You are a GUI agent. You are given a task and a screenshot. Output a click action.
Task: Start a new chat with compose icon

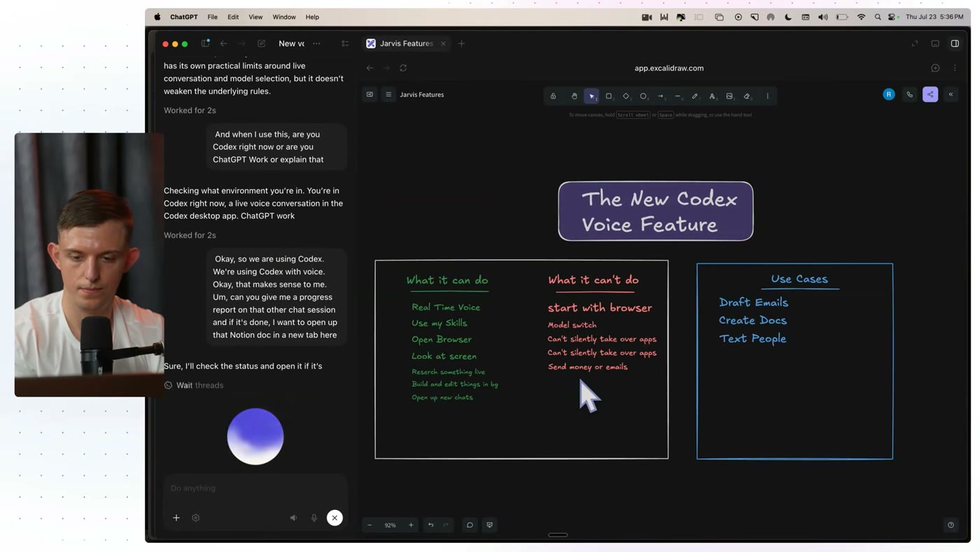(x=262, y=43)
